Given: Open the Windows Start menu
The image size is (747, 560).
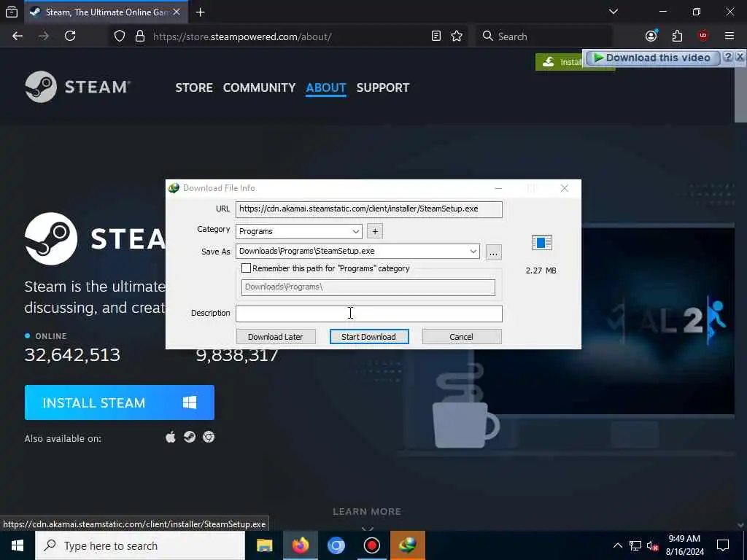Looking at the screenshot, I should [x=18, y=545].
